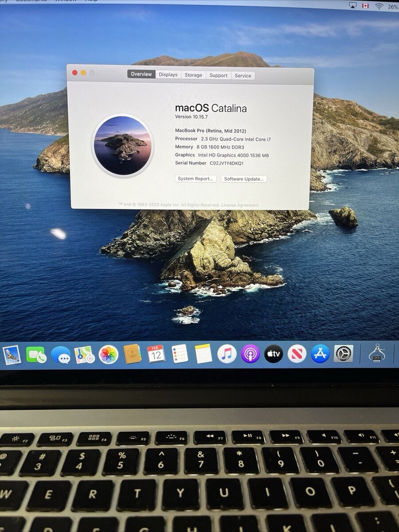Click the 8 GB 1600 MHz DDR3 memory value
399x532 pixels.
click(x=220, y=147)
